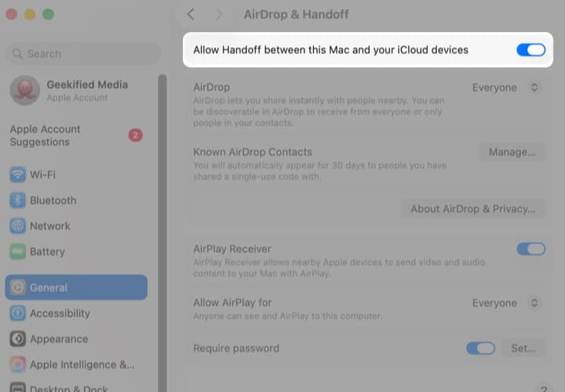Click the Search field

[83, 53]
